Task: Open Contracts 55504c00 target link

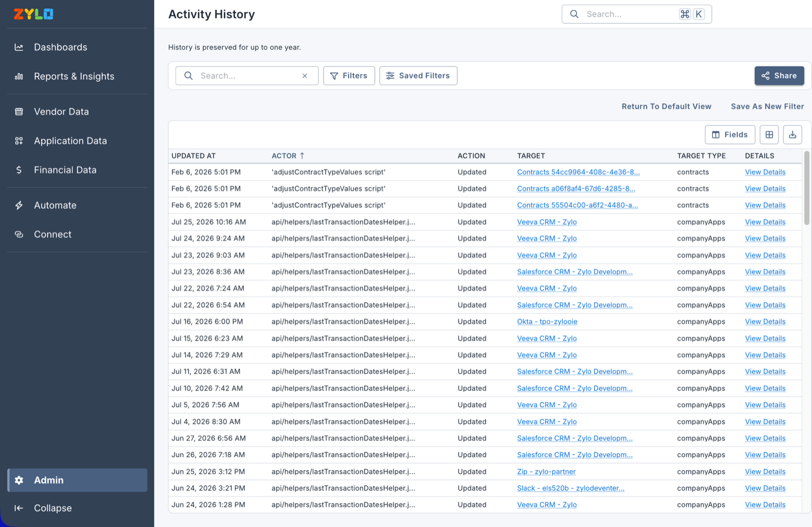Action: (577, 205)
